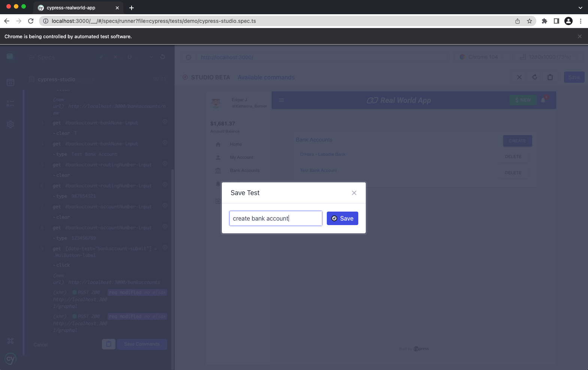Close the Save Test dialog
Viewport: 588px width, 370px height.
coord(354,193)
